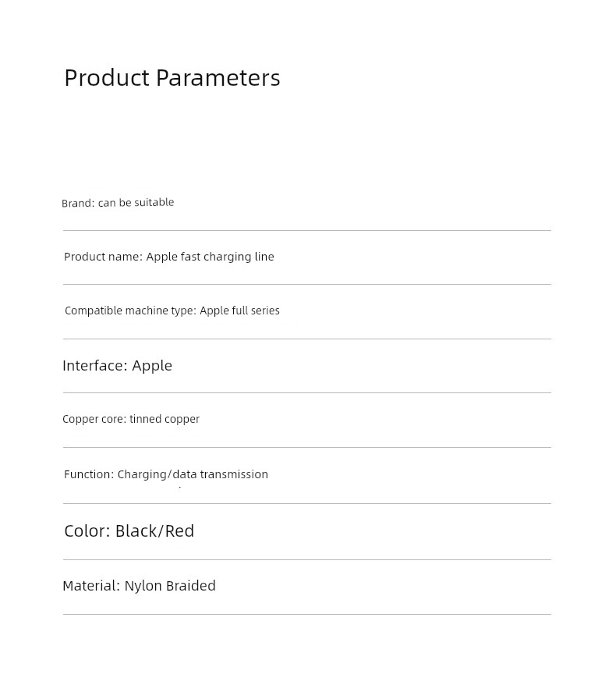Image resolution: width=616 pixels, height=692 pixels.
Task: Click the "Product Parameters" heading
Action: (x=172, y=78)
